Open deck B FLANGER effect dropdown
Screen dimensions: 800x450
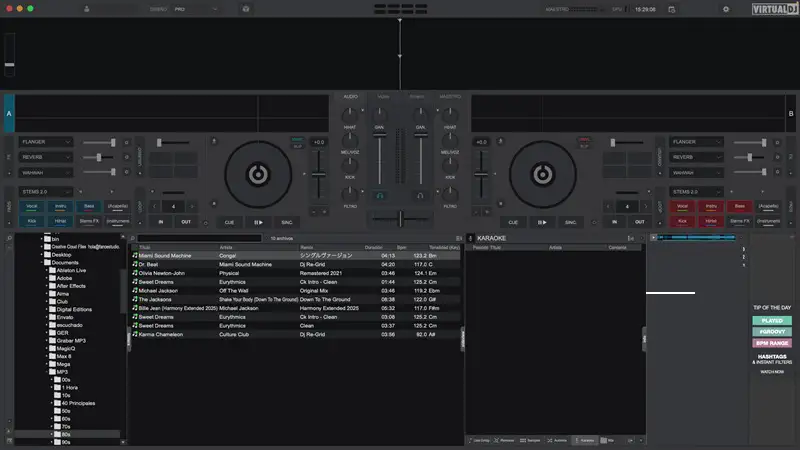pyautogui.click(x=696, y=142)
